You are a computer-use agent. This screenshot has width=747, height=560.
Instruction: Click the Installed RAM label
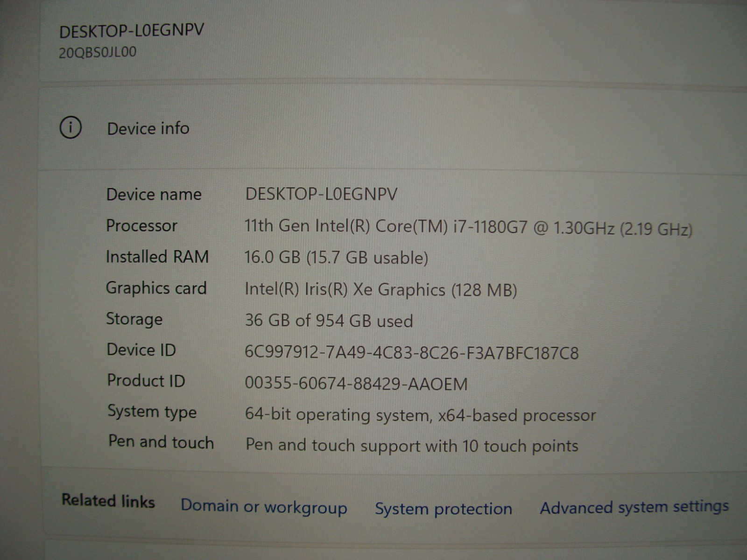157,257
